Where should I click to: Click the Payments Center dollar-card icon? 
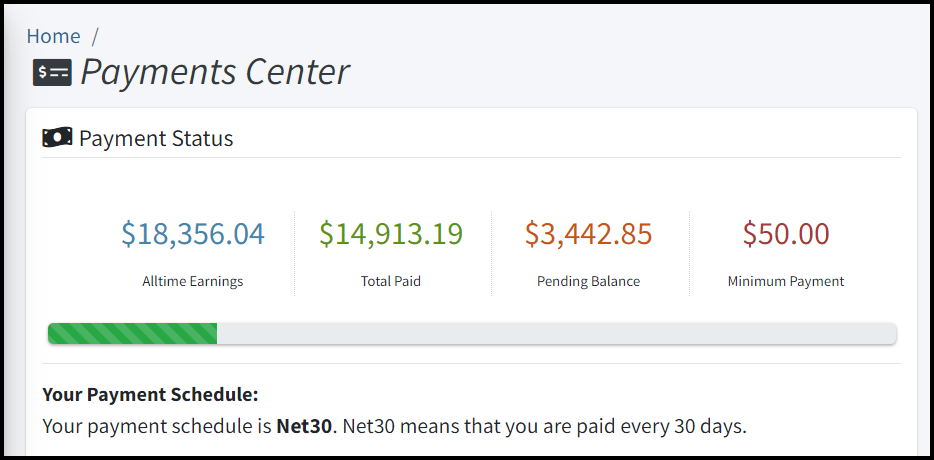click(x=52, y=73)
